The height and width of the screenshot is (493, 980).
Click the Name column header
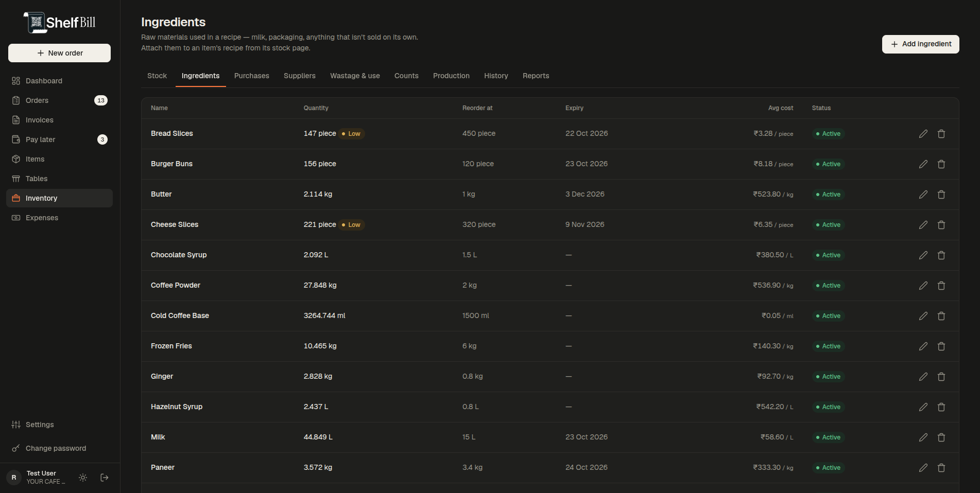(159, 108)
